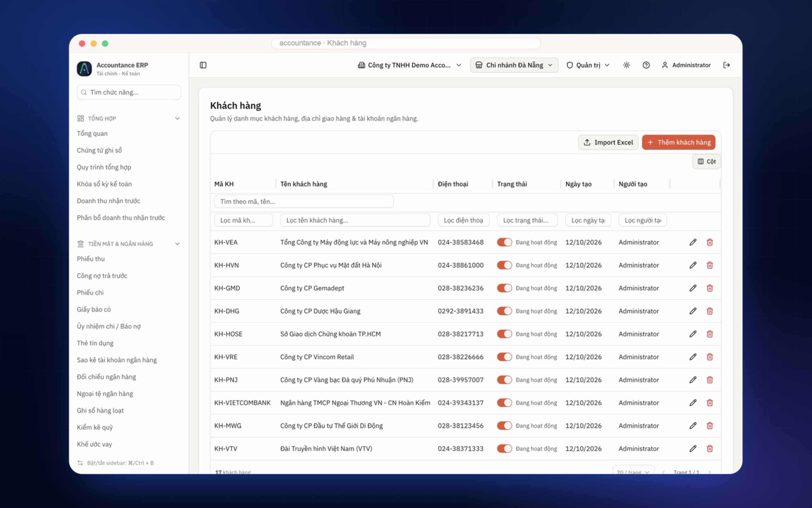Edit customer KH-VRE with pencil icon
Image resolution: width=812 pixels, height=508 pixels.
pyautogui.click(x=693, y=357)
